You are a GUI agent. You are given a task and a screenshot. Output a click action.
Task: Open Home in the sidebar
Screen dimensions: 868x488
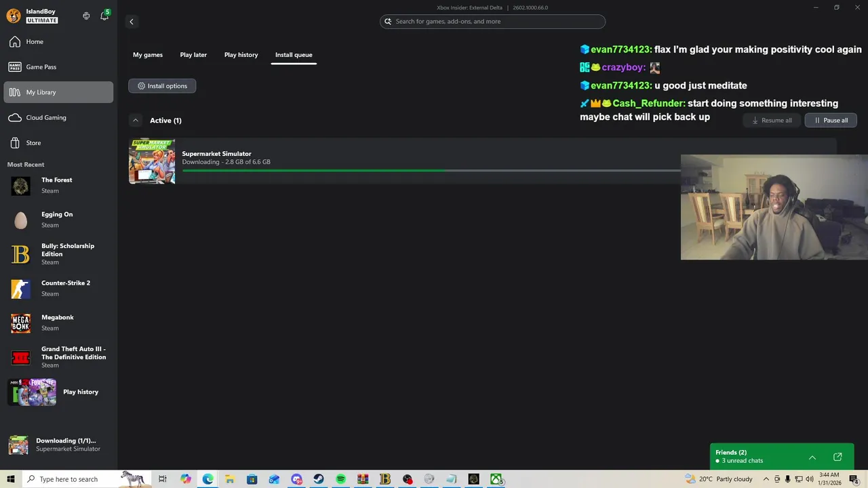point(58,41)
